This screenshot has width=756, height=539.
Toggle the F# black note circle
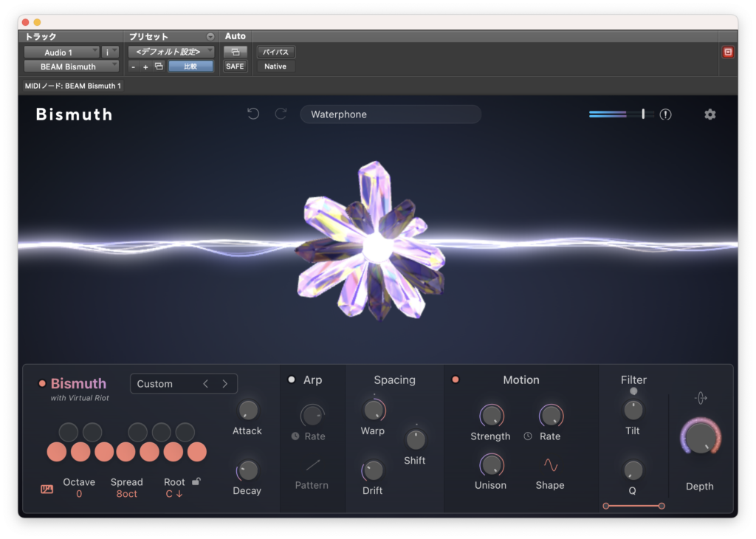click(137, 432)
